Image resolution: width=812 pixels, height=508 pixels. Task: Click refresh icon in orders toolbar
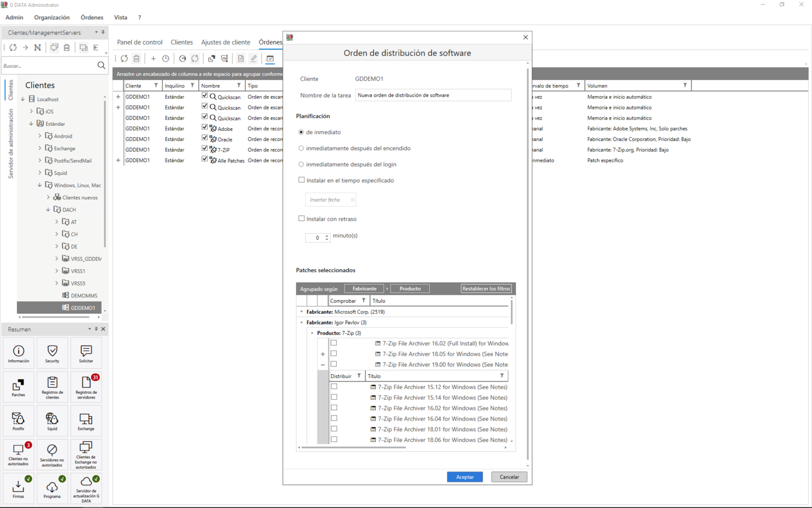124,58
